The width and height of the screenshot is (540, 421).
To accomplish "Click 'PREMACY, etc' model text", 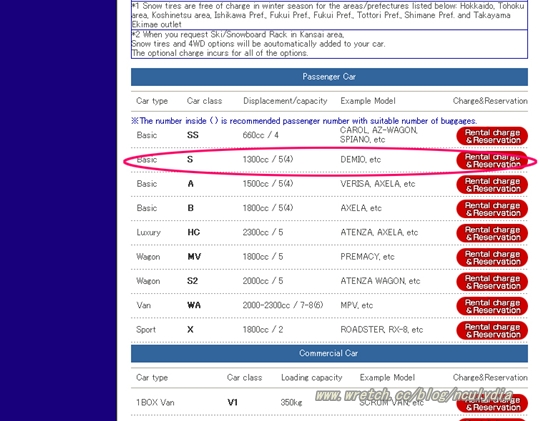I will (x=367, y=257).
